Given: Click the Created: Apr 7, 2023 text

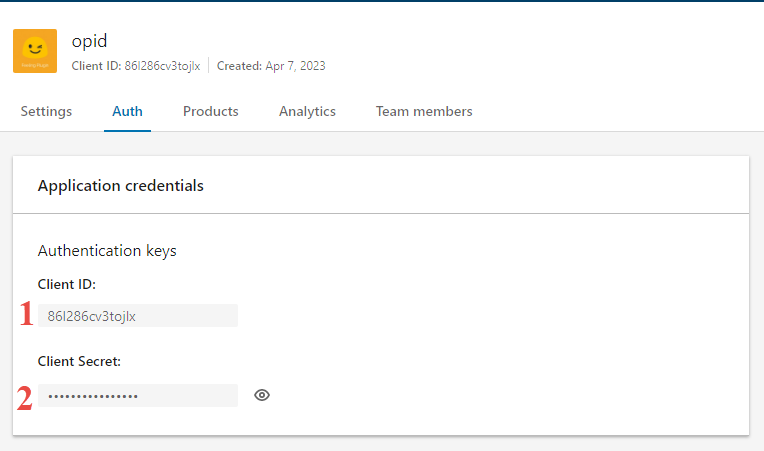Looking at the screenshot, I should (x=271, y=66).
